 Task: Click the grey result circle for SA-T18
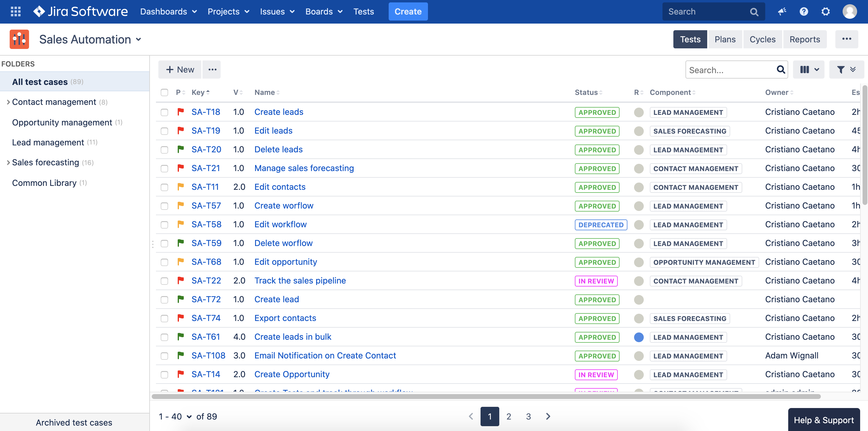tap(639, 112)
